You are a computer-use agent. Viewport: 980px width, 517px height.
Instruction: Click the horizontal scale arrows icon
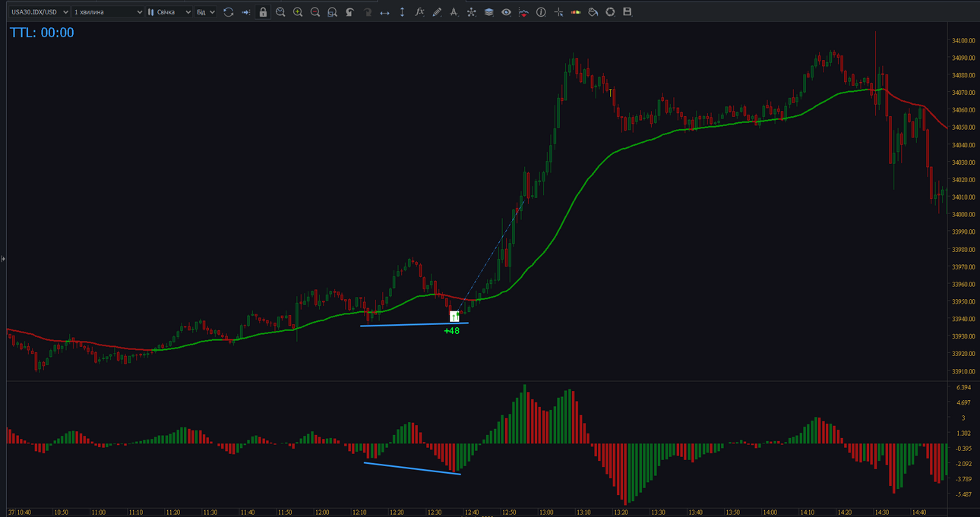coord(384,12)
